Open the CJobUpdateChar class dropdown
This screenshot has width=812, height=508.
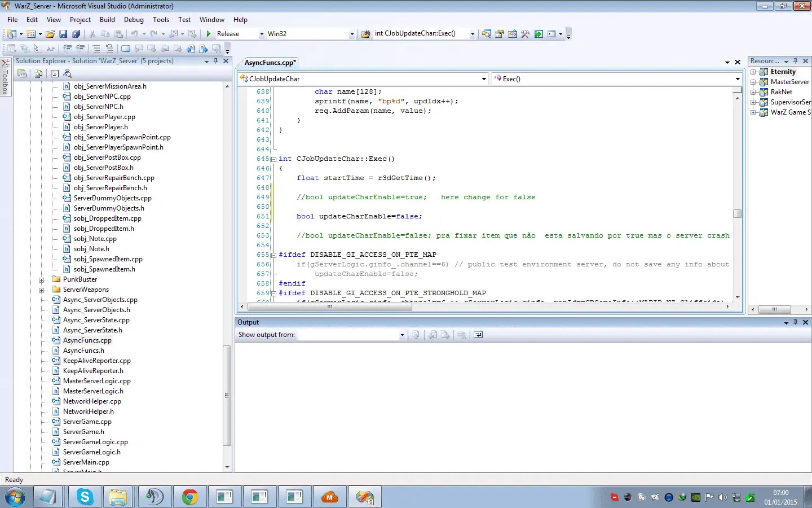(x=484, y=79)
